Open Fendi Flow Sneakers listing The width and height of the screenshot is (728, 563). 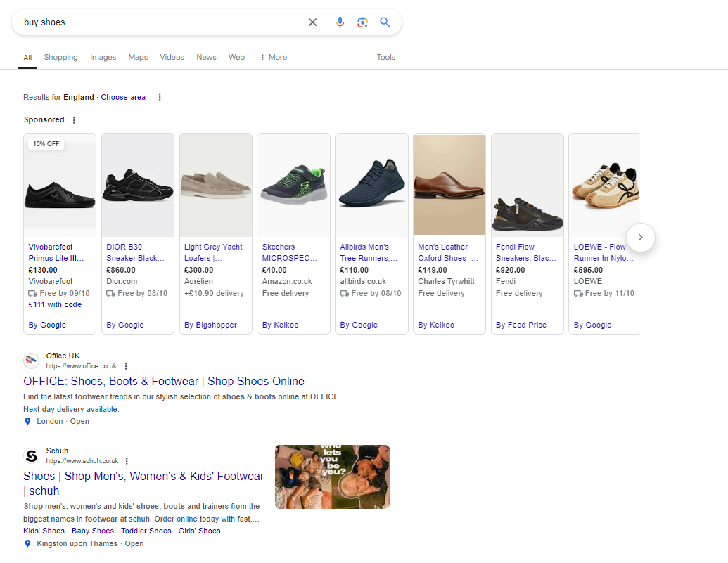click(x=525, y=252)
